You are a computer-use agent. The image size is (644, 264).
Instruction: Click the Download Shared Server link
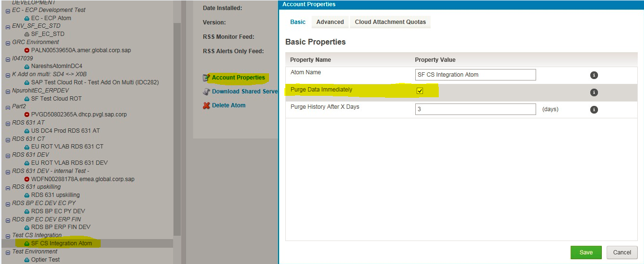point(245,92)
